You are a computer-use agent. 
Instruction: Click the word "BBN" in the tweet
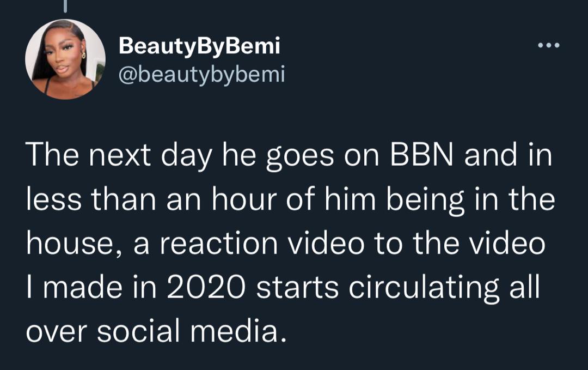pos(419,157)
